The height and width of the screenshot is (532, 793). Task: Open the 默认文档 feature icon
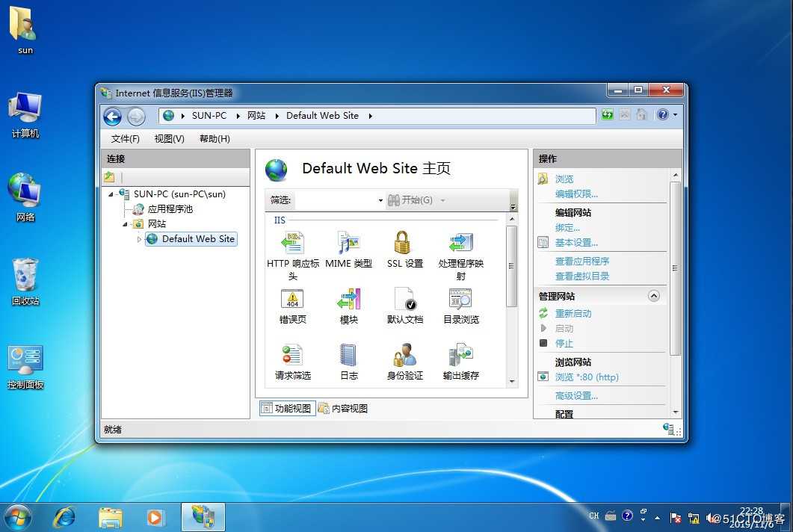(404, 299)
